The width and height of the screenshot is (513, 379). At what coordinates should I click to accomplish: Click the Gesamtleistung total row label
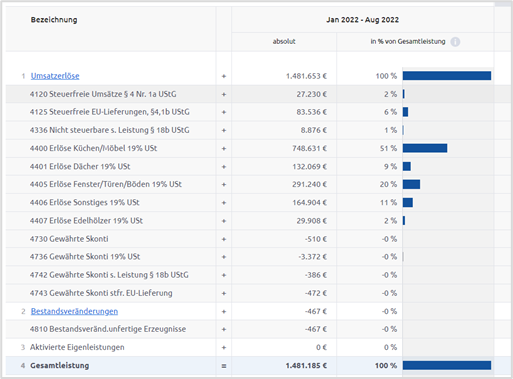pos(60,366)
